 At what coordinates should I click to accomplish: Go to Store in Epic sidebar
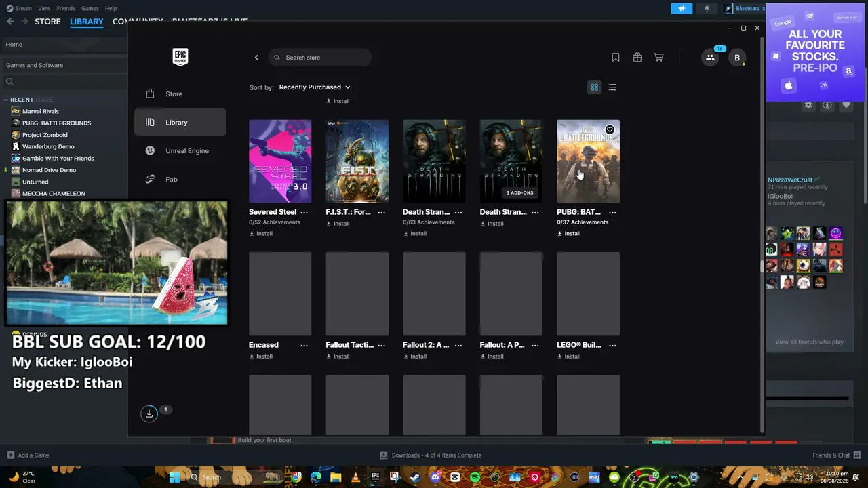(180, 94)
